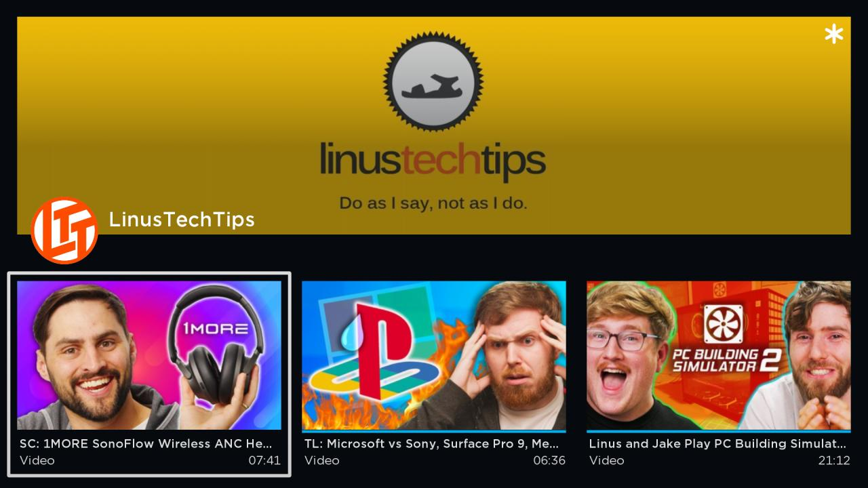Click the asterisk options icon
Image resolution: width=868 pixels, height=488 pixels.
coord(833,35)
